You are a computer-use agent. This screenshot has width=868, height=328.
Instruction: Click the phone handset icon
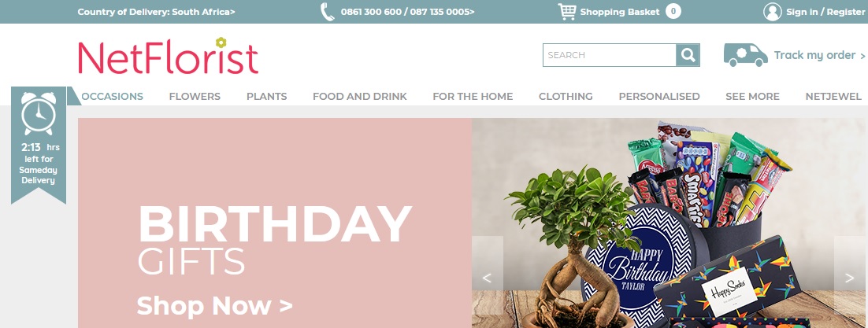pos(327,12)
